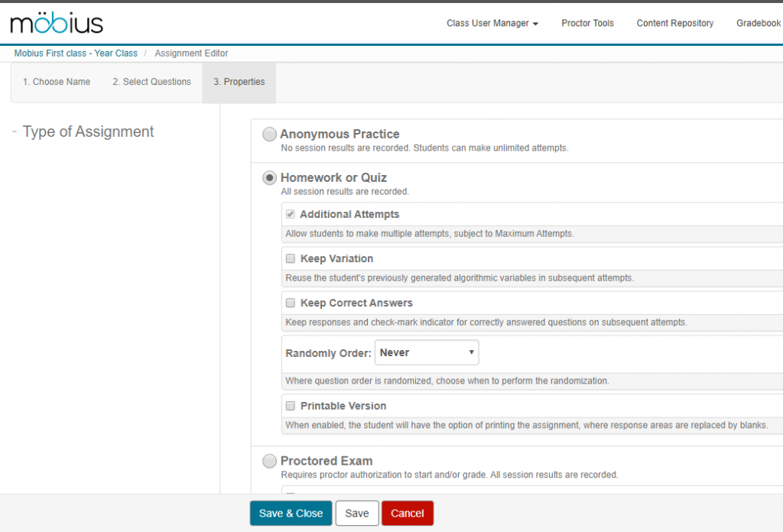Screen dimensions: 783x532
Task: Enable Keep Correct Answers
Action: 290,303
